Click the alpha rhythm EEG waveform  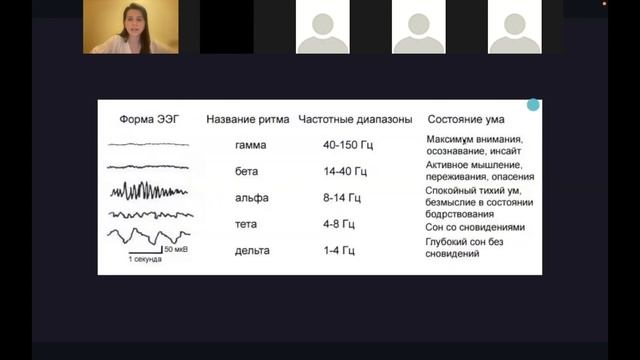(149, 191)
